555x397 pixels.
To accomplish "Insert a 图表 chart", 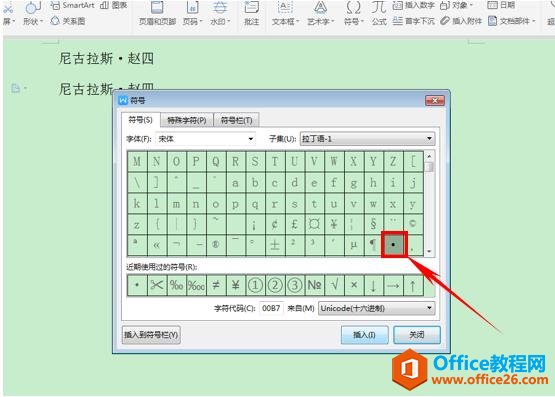I will (x=114, y=5).
